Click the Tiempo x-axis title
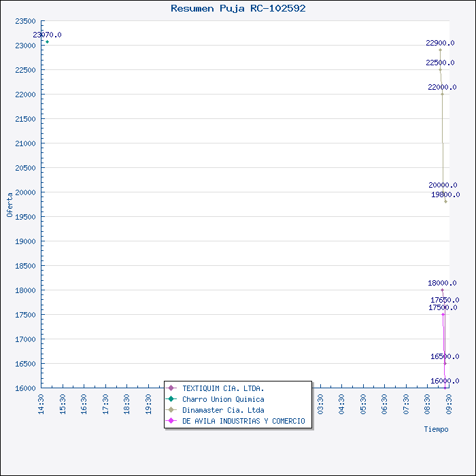This screenshot has height=476, width=476. coord(436,429)
